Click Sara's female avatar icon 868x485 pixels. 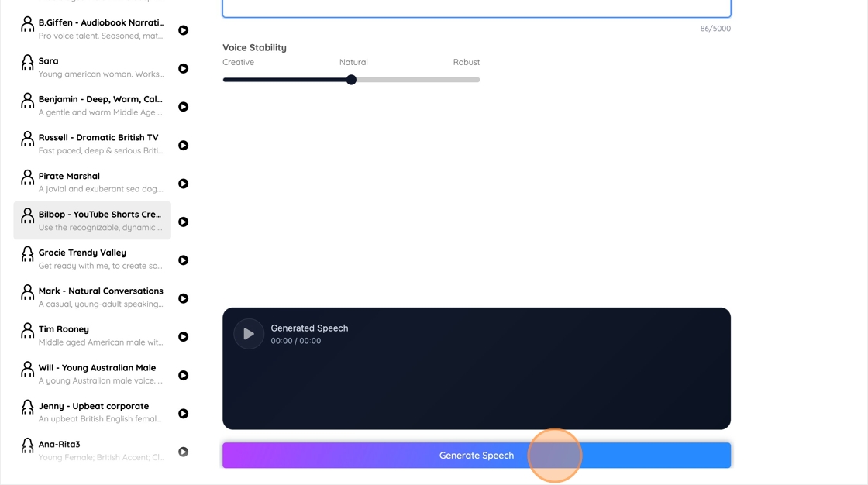point(27,62)
